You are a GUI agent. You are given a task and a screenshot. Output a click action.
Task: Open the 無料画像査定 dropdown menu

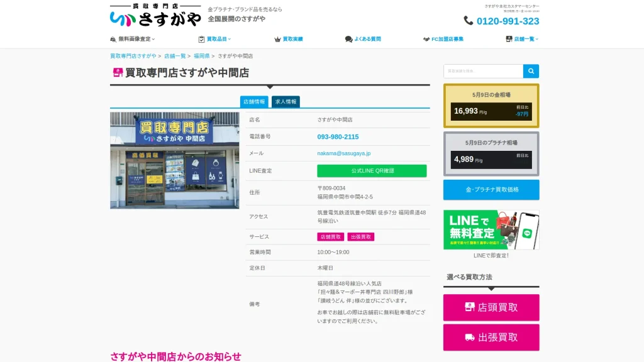[136, 39]
